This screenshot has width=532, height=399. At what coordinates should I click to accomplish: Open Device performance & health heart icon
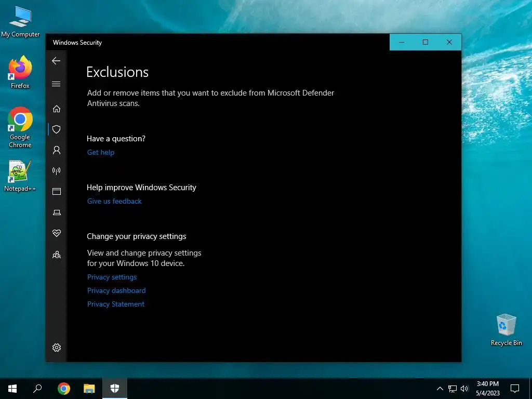[x=57, y=233]
